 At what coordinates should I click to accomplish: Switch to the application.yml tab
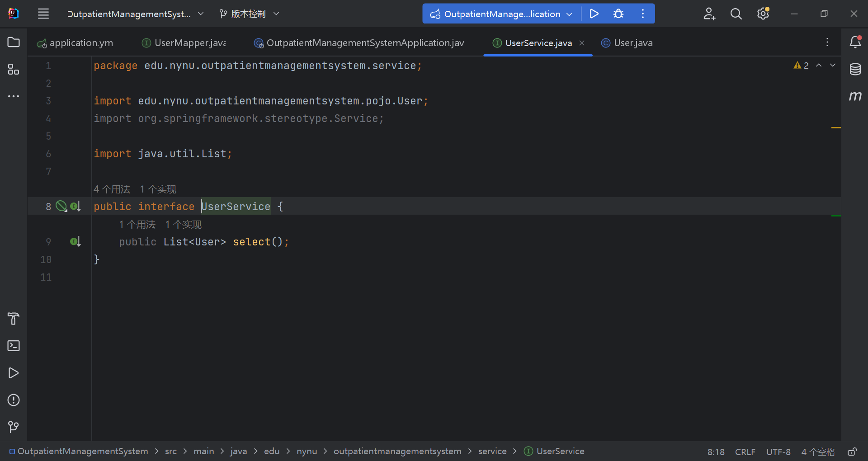75,43
